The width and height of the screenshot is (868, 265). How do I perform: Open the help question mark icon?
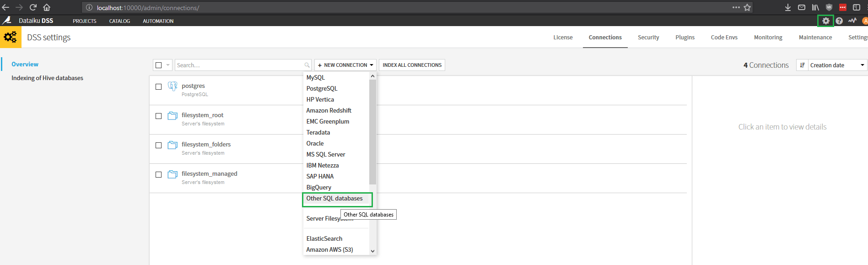tap(839, 21)
